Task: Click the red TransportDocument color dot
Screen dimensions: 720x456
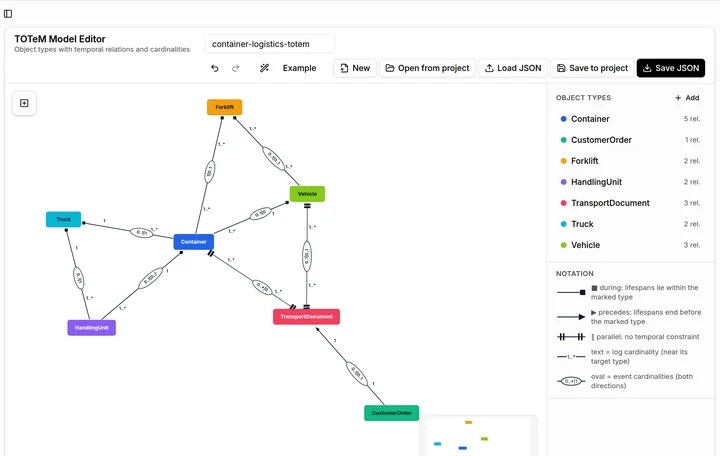Action: (x=563, y=203)
